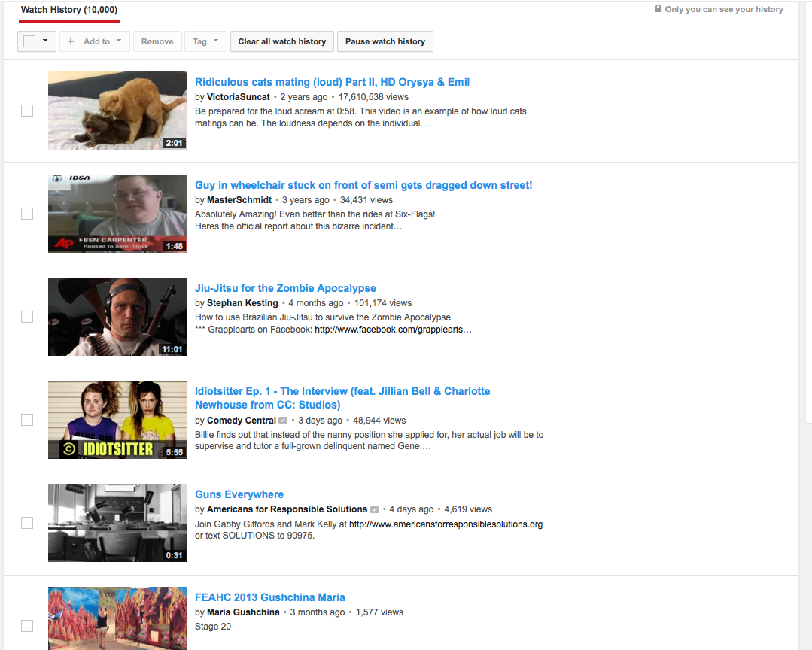
Task: Click Pause watch history
Action: click(385, 41)
